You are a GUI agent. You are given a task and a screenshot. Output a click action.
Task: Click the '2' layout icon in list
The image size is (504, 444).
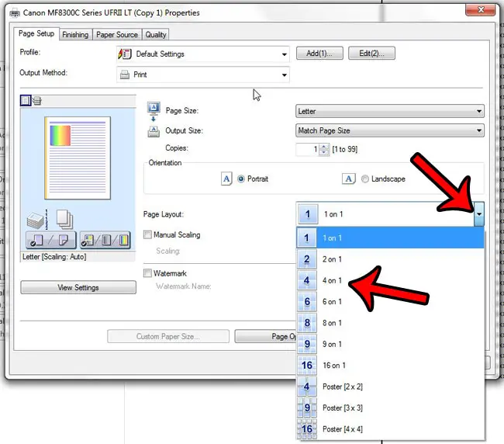click(x=306, y=259)
